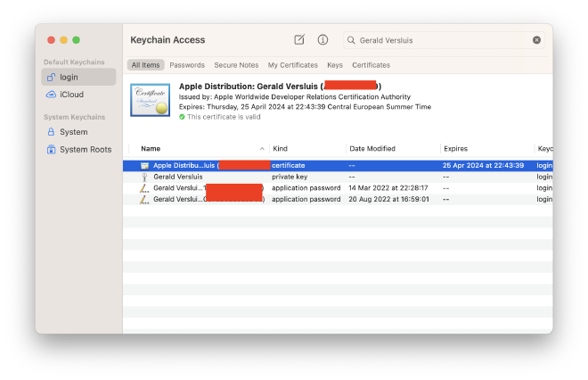Click the 'This certificate is valid' status text

224,117
